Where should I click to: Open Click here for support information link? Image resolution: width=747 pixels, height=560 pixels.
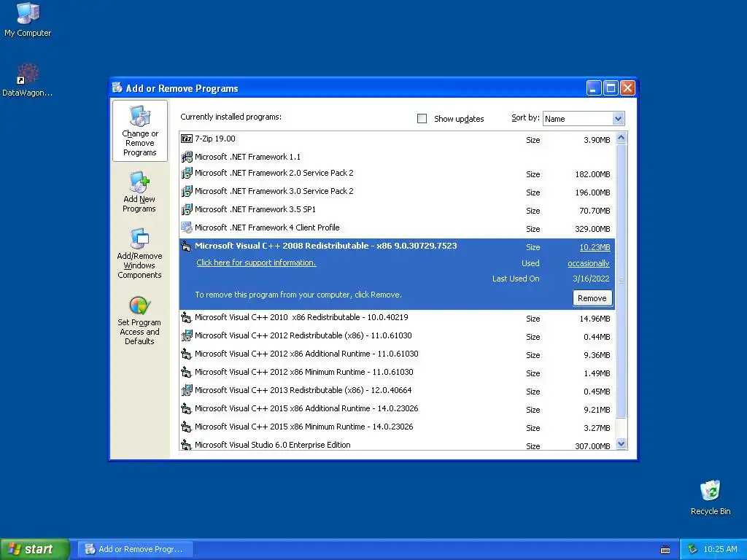[x=256, y=262]
